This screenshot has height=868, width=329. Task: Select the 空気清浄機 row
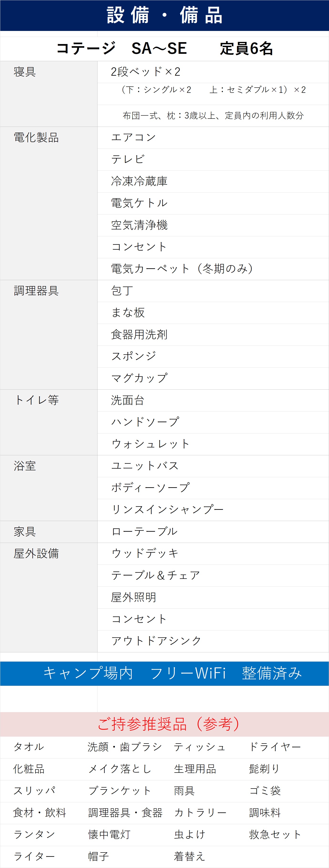pyautogui.click(x=139, y=225)
